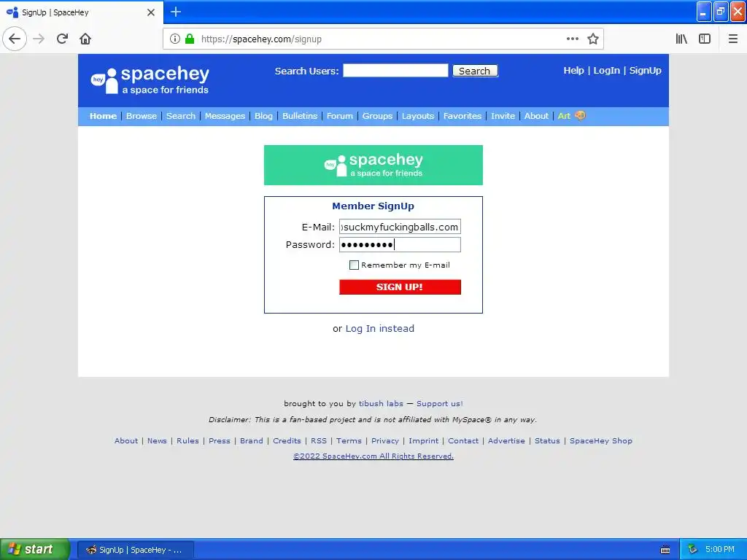
Task: Open the footer Status link
Action: (547, 441)
